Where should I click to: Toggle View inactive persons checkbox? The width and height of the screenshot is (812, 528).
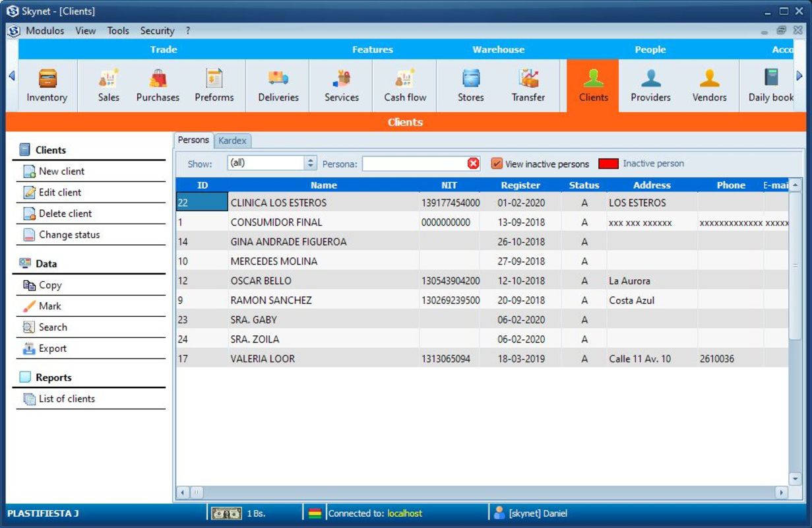coord(497,164)
